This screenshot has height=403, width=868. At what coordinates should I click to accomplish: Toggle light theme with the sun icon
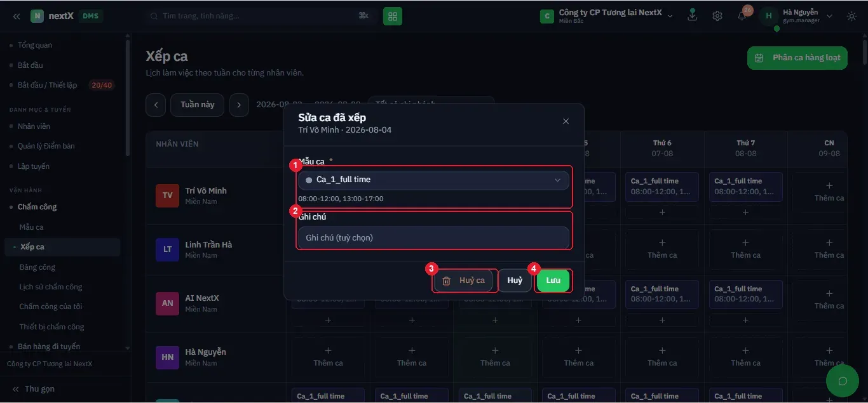tap(851, 16)
